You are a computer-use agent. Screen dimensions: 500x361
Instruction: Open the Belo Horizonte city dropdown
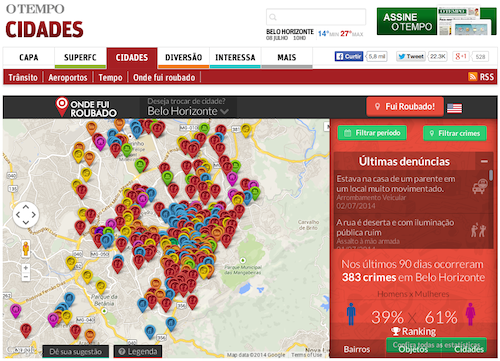pyautogui.click(x=188, y=111)
